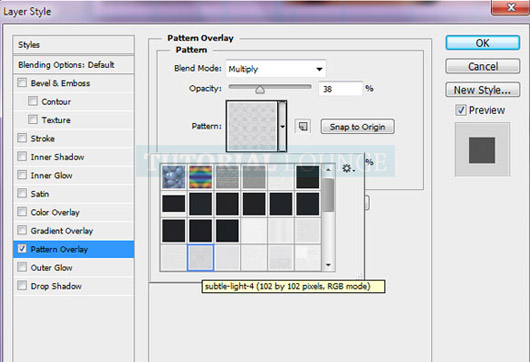Uncheck the Pattern Overlay checkbox
The image size is (530, 362).
[22, 249]
